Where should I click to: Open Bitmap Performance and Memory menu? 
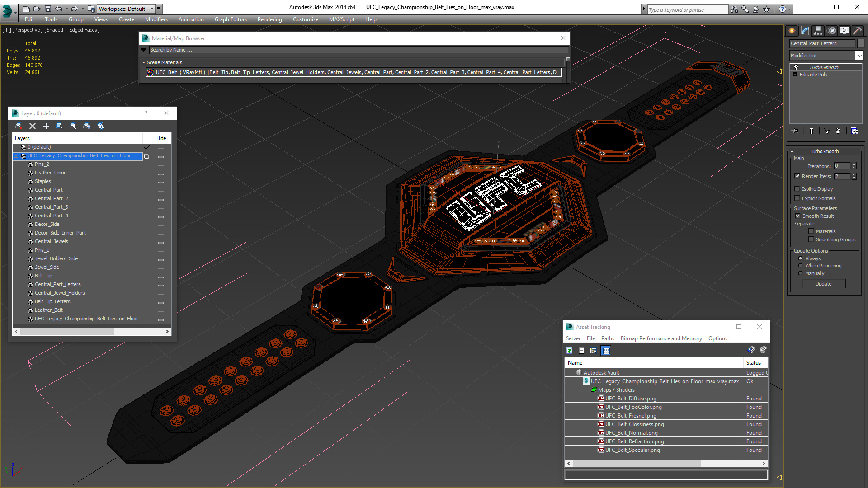(x=661, y=338)
